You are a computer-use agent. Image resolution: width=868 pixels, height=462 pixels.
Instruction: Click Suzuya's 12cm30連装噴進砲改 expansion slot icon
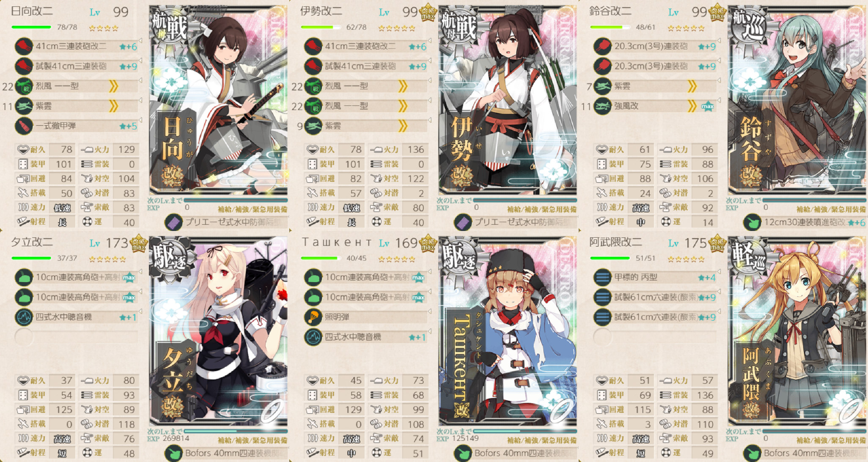point(752,222)
